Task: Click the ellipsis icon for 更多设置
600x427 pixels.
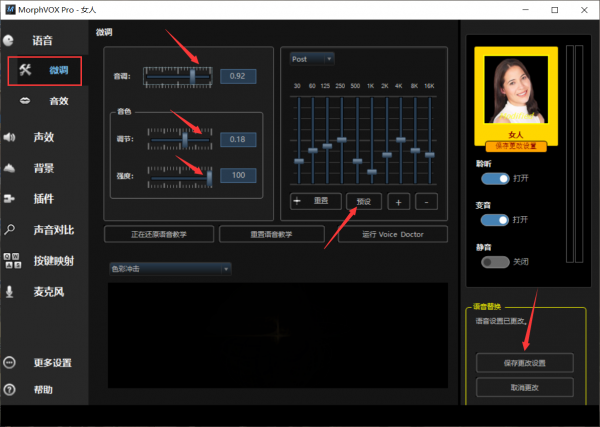Action: [x=9, y=362]
